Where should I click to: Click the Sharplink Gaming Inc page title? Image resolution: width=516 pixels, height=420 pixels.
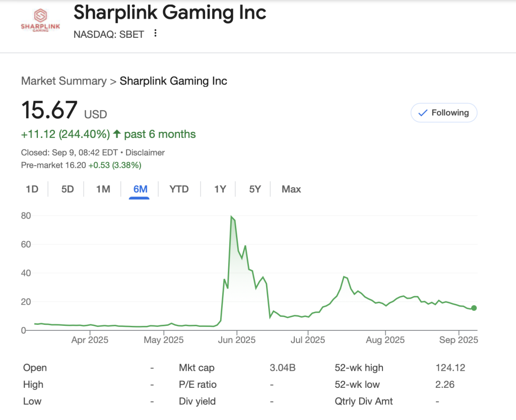pos(170,13)
